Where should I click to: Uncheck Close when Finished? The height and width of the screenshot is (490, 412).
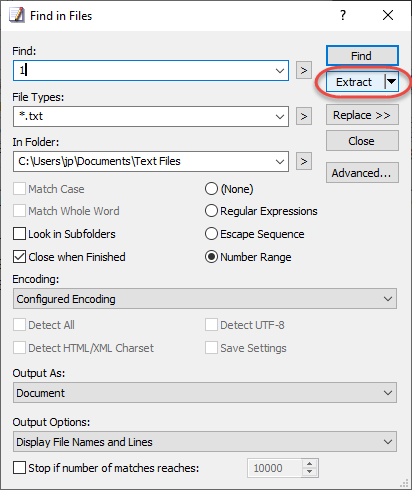pos(19,257)
